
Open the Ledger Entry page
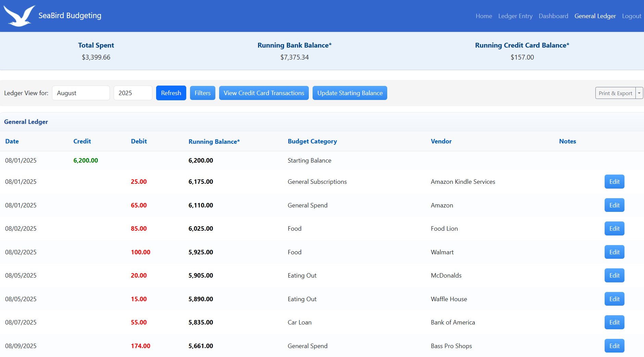click(515, 16)
